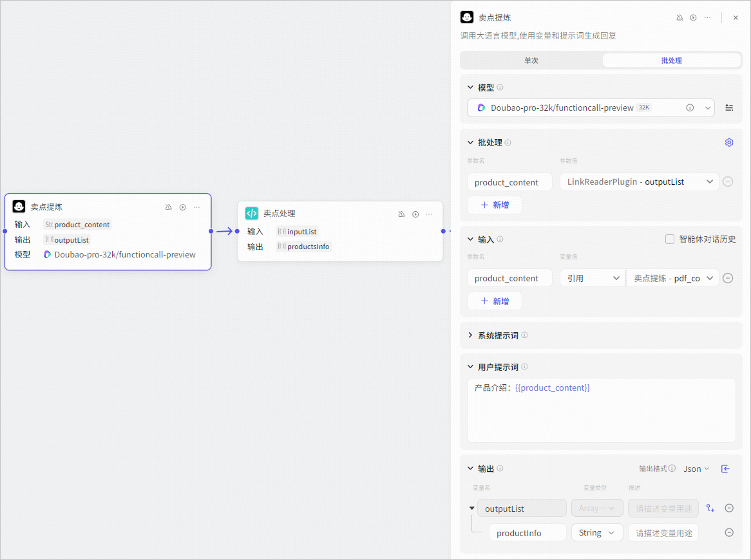
Task: Run the 卖点处理 node via its play icon
Action: (x=415, y=214)
